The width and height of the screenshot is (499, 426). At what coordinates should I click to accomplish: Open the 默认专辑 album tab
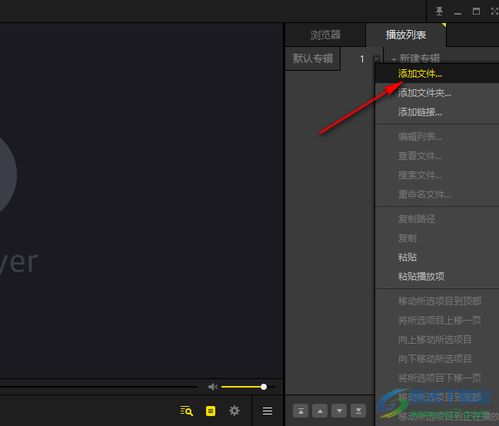click(313, 59)
